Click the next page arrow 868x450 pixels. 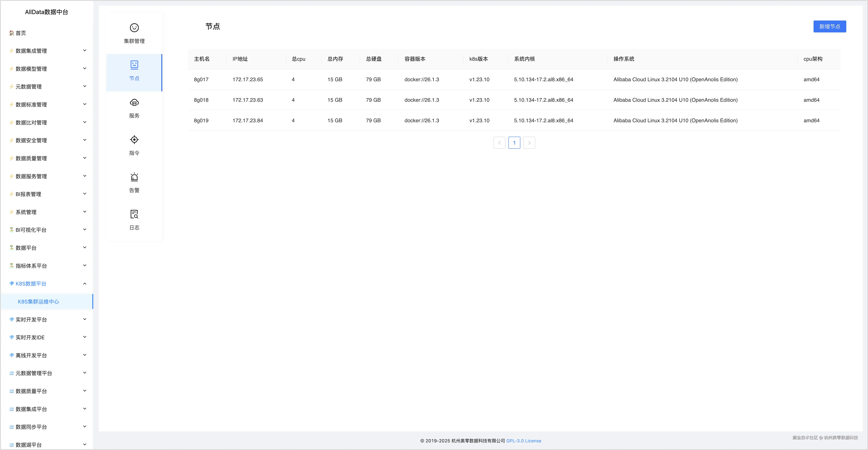click(x=529, y=143)
